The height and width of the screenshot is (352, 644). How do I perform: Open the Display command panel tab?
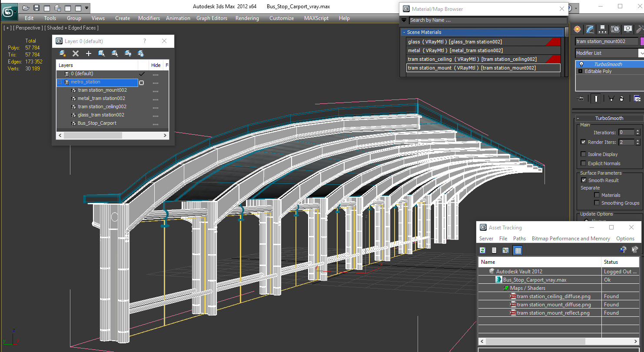(627, 29)
